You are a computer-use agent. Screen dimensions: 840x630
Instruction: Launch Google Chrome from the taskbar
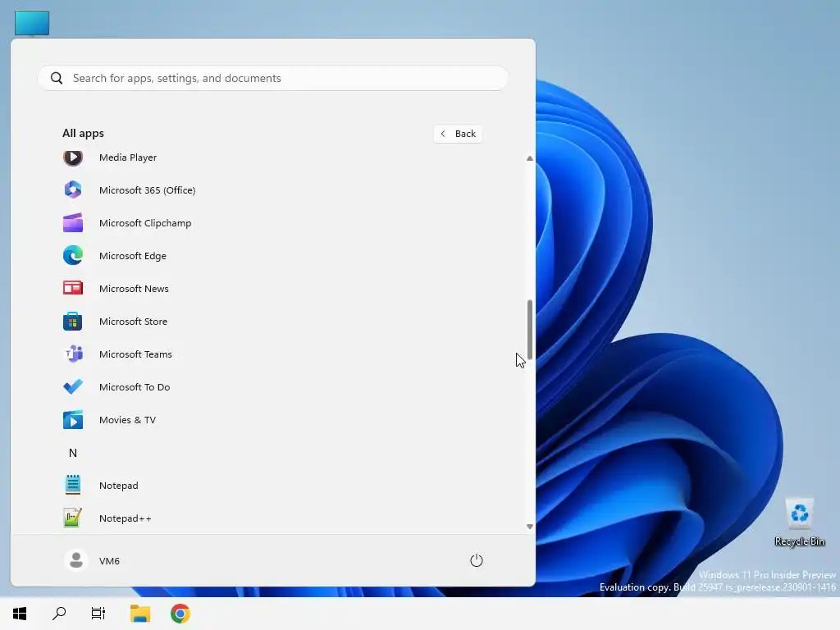[x=180, y=614]
